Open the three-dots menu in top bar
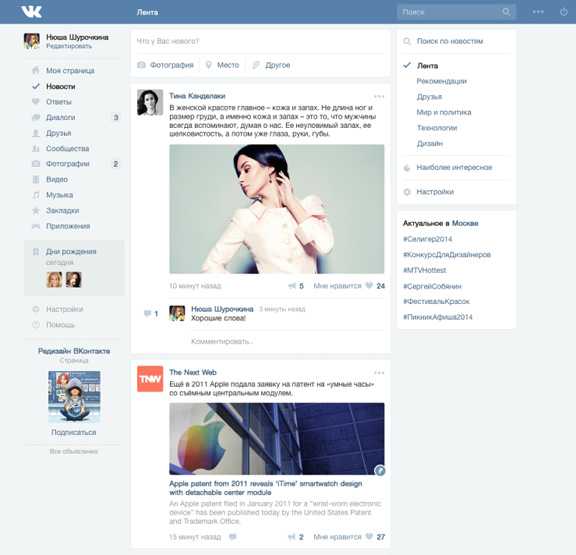The width and height of the screenshot is (576, 555). point(538,12)
